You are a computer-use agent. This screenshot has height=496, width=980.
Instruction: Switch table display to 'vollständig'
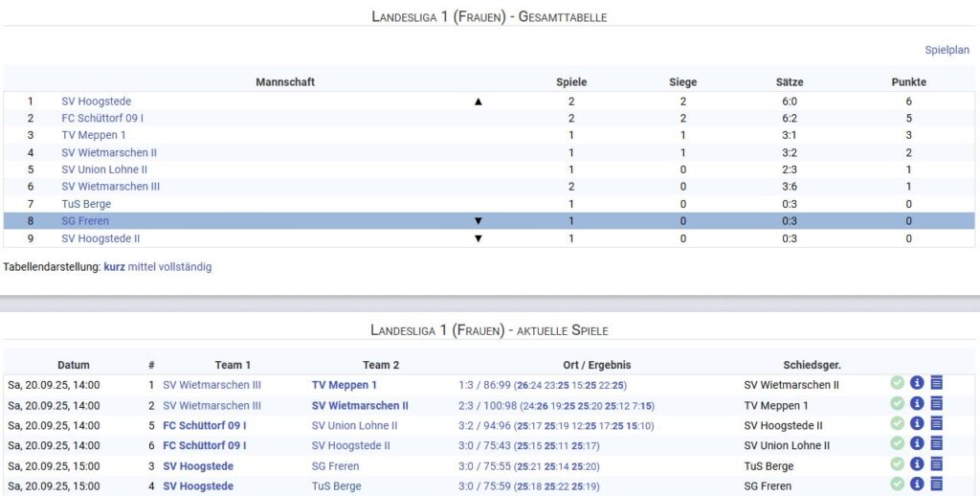[186, 267]
